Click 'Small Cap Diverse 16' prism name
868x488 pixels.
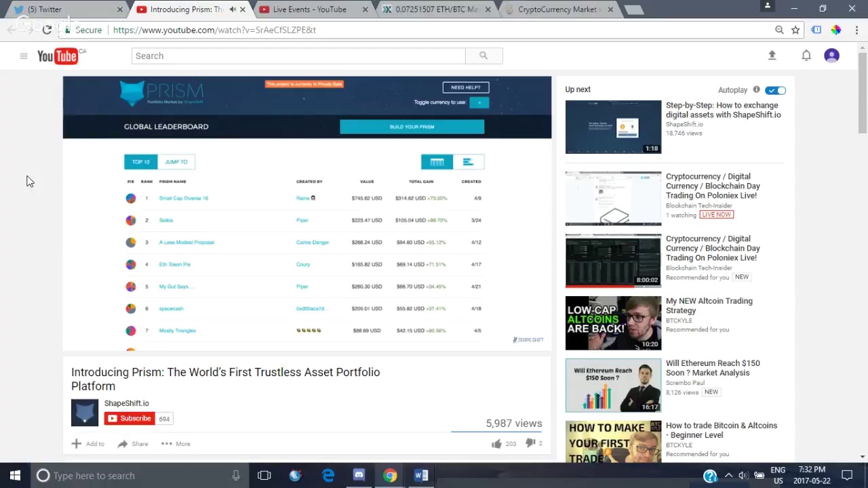pos(183,199)
